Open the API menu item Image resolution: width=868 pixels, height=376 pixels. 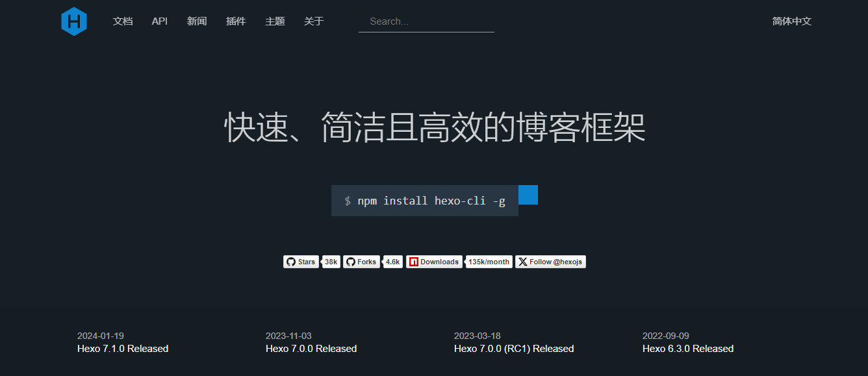tap(160, 21)
